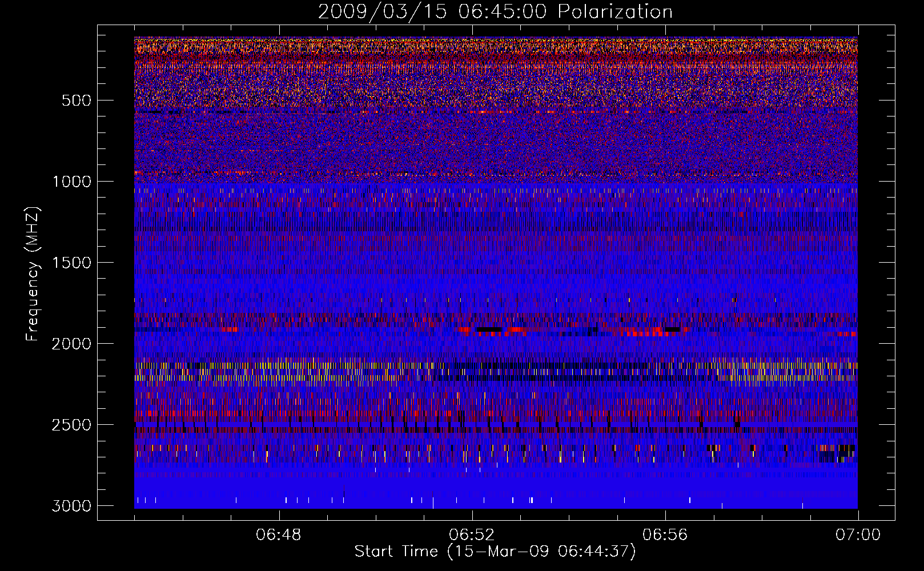Click the 1500 frequency tick label
Screen dimensions: 924x571
pyautogui.click(x=71, y=263)
